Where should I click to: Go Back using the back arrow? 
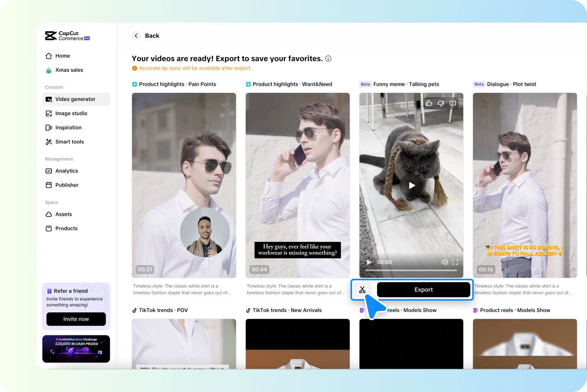tap(136, 36)
